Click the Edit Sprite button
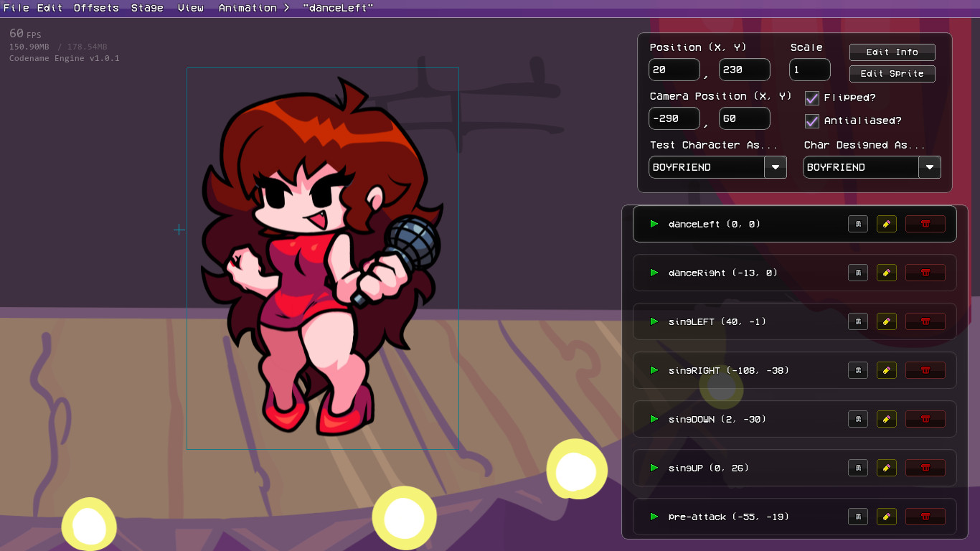 point(892,74)
